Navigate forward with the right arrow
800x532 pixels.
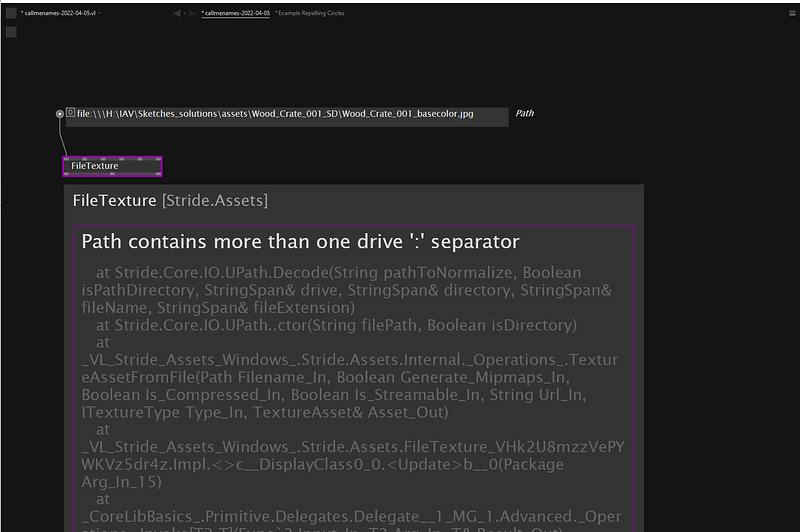point(192,13)
